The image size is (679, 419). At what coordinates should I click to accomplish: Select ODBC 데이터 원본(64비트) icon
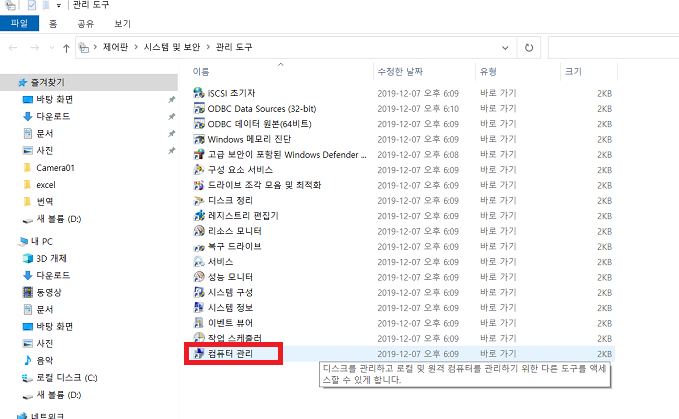pyautogui.click(x=199, y=124)
